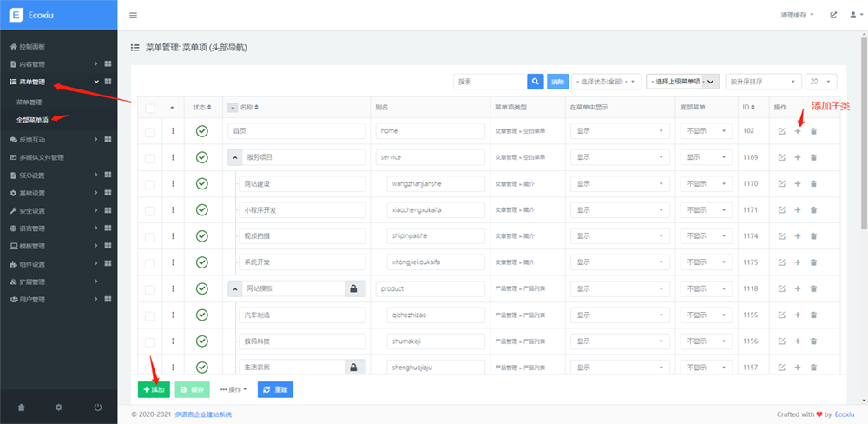Click the hamburger sidebar toggle icon
868x424 pixels.
[x=133, y=16]
